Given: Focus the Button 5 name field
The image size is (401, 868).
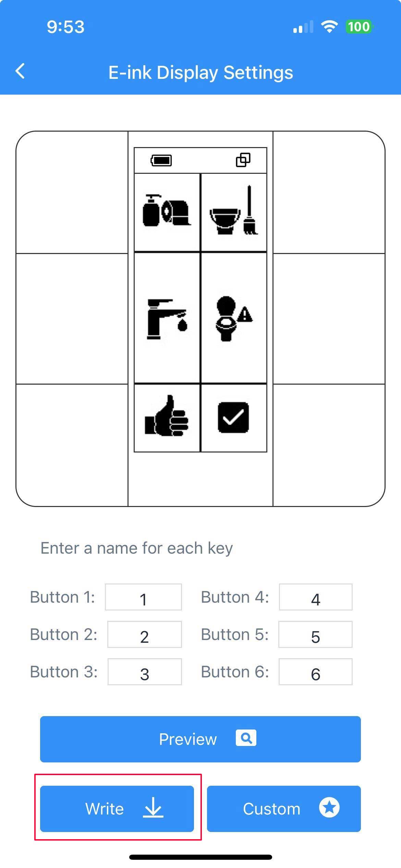Looking at the screenshot, I should (x=315, y=635).
